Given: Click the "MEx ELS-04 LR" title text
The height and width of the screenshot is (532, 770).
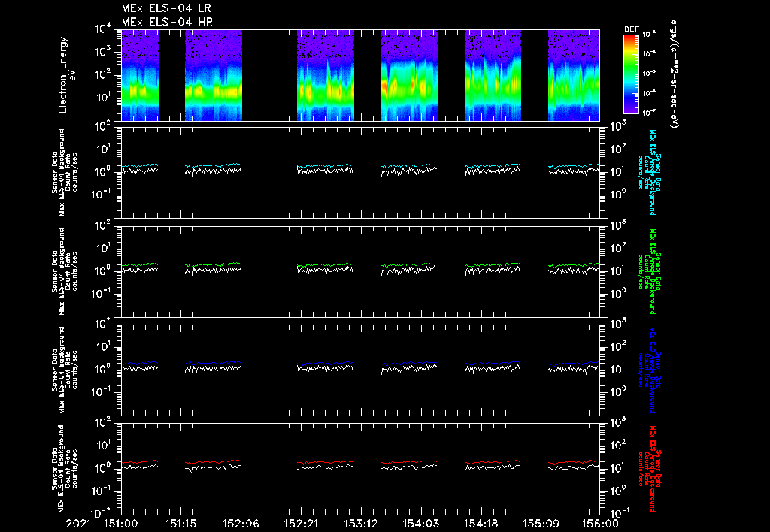Looking at the screenshot, I should point(166,8).
